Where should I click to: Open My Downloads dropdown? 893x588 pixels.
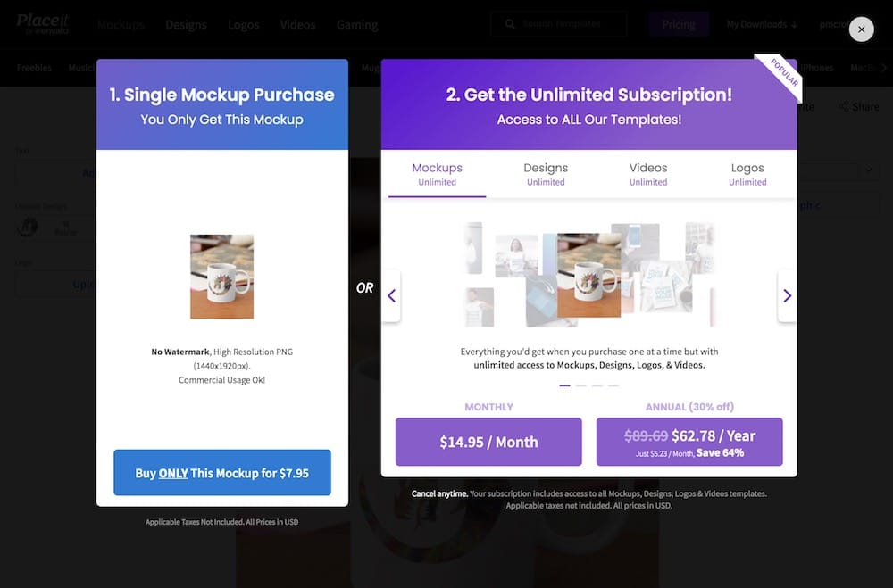coord(762,24)
